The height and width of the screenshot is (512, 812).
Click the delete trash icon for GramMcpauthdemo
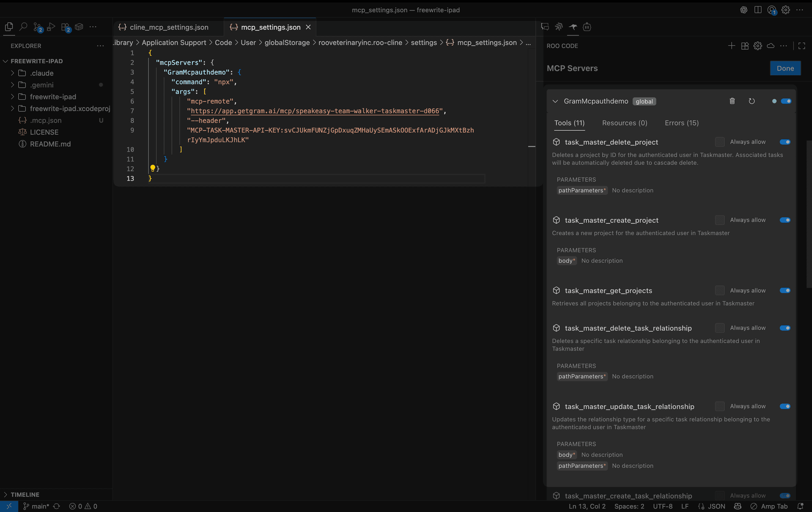(732, 101)
